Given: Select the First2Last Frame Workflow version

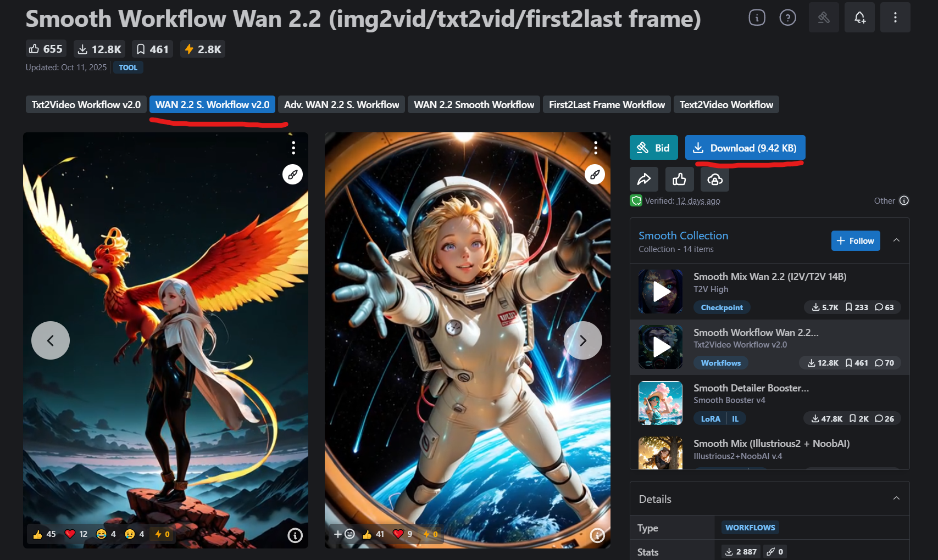Looking at the screenshot, I should 607,104.
